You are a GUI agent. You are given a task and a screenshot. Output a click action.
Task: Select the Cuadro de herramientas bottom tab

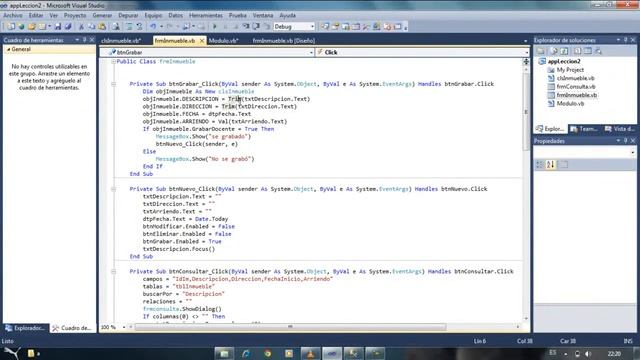pyautogui.click(x=72, y=328)
